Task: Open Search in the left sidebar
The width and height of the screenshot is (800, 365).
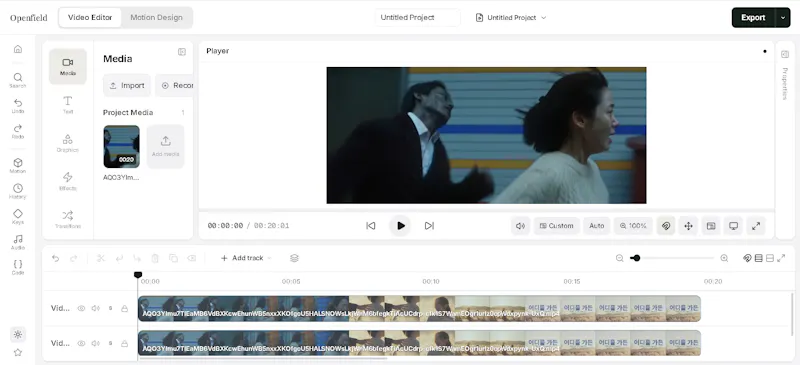Action: point(18,80)
